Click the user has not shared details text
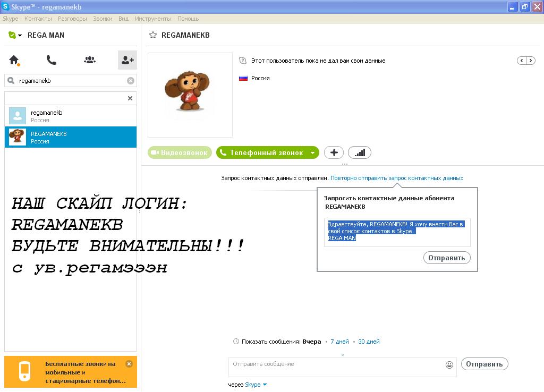Viewport: 544px width, 392px height. (x=318, y=61)
